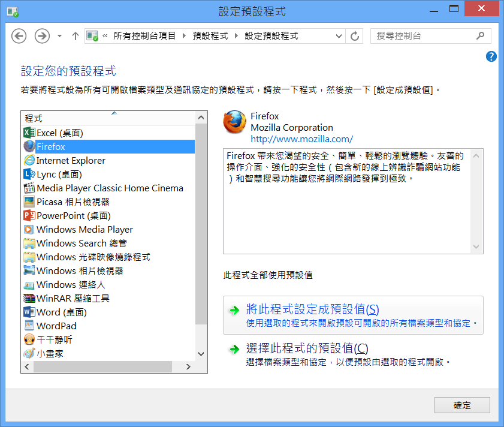The height and width of the screenshot is (427, 504).
Task: Click the Windows Search 總管 icon
Action: point(29,243)
